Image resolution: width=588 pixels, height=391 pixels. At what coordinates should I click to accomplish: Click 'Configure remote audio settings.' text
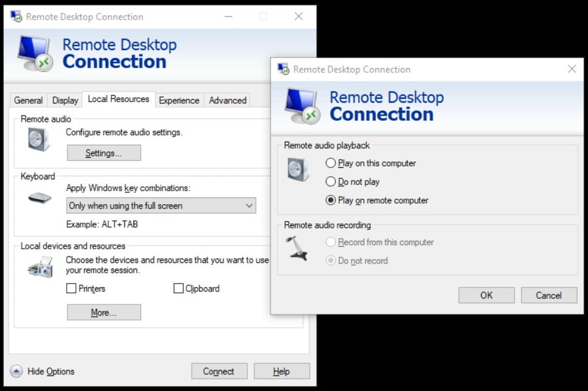pos(124,132)
